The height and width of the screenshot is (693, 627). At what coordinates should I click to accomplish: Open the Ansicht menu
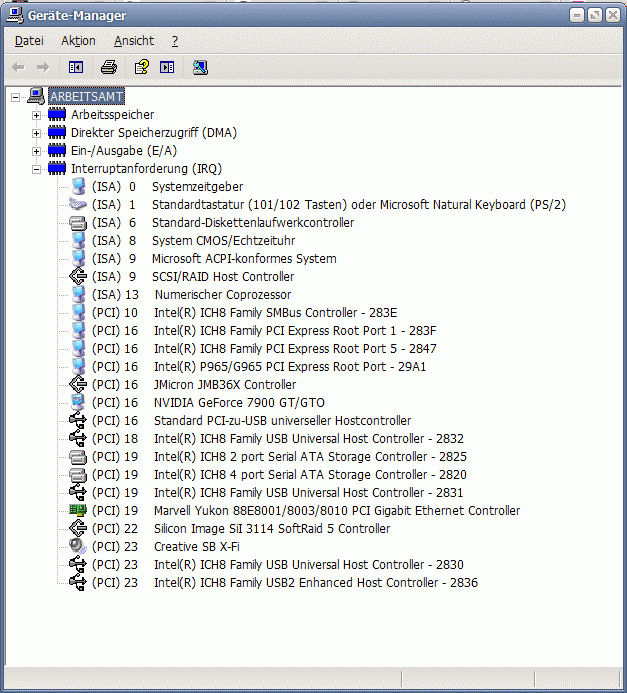134,41
